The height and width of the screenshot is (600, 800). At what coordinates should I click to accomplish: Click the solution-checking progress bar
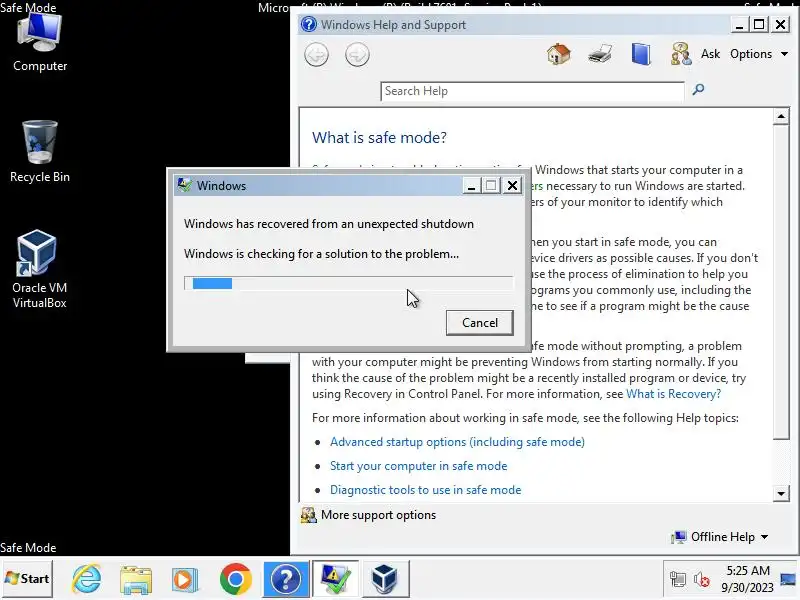(348, 283)
